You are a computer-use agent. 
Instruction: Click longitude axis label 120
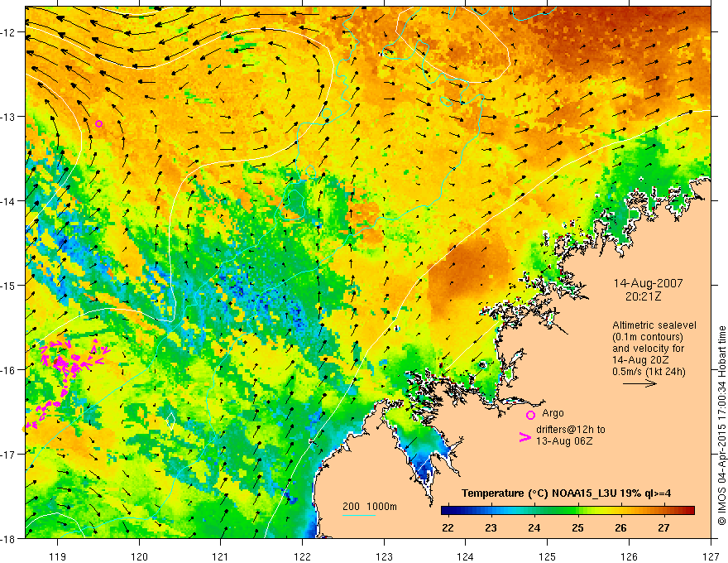click(139, 556)
